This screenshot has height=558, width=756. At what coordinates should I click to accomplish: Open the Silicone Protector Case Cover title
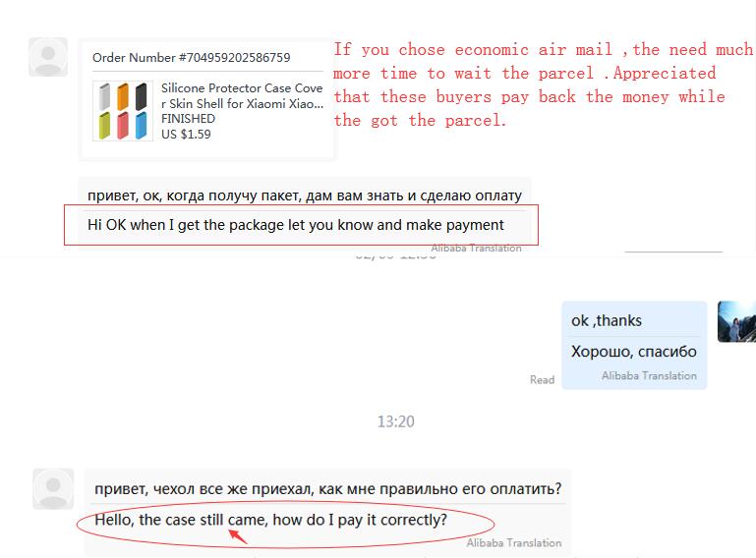pos(242,96)
